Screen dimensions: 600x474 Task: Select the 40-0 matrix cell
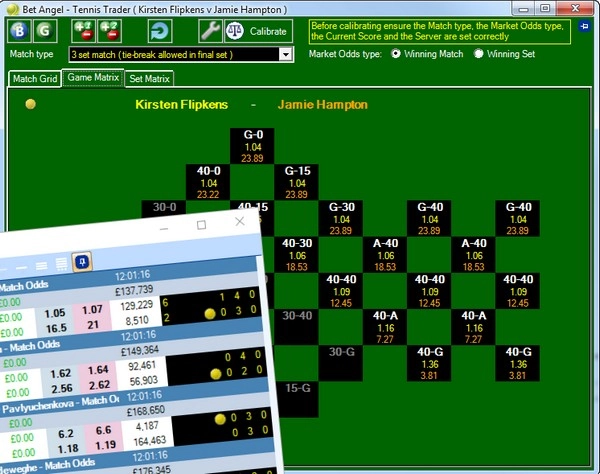coord(208,182)
